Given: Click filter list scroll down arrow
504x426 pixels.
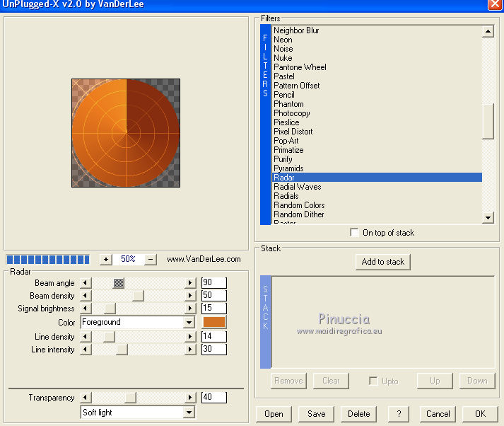Looking at the screenshot, I should tap(488, 218).
